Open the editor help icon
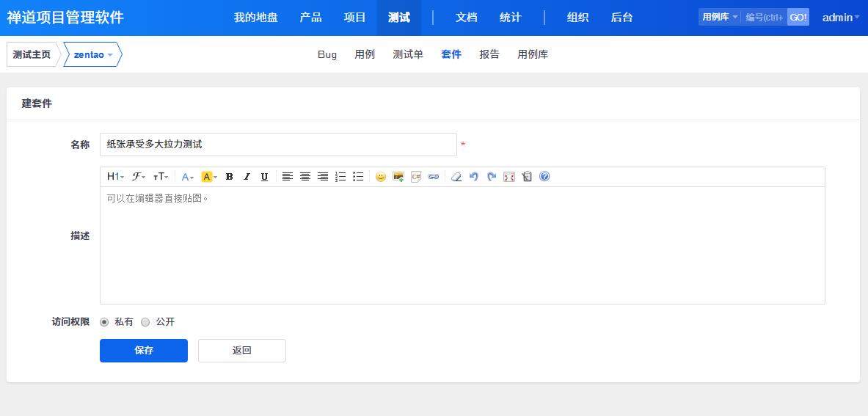Viewport: 868px width, 416px height. [544, 177]
